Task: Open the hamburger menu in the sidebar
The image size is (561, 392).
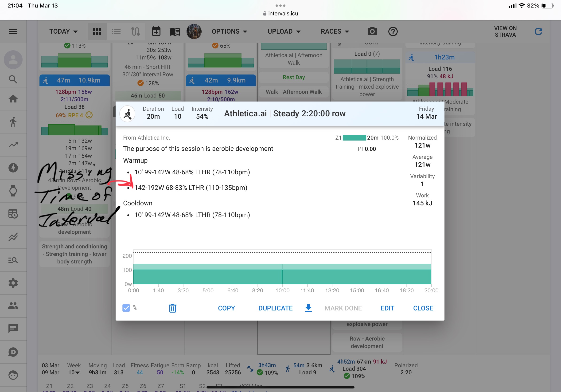Action: [x=13, y=31]
